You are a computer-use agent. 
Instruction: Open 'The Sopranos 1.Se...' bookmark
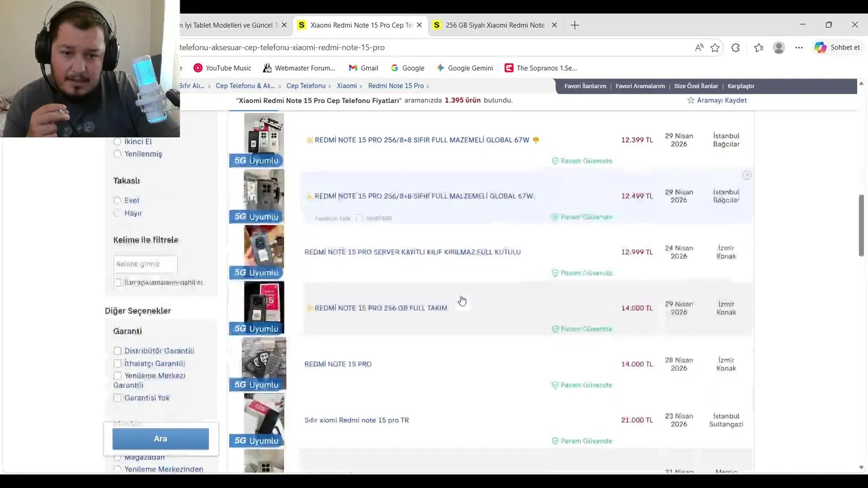coord(540,68)
